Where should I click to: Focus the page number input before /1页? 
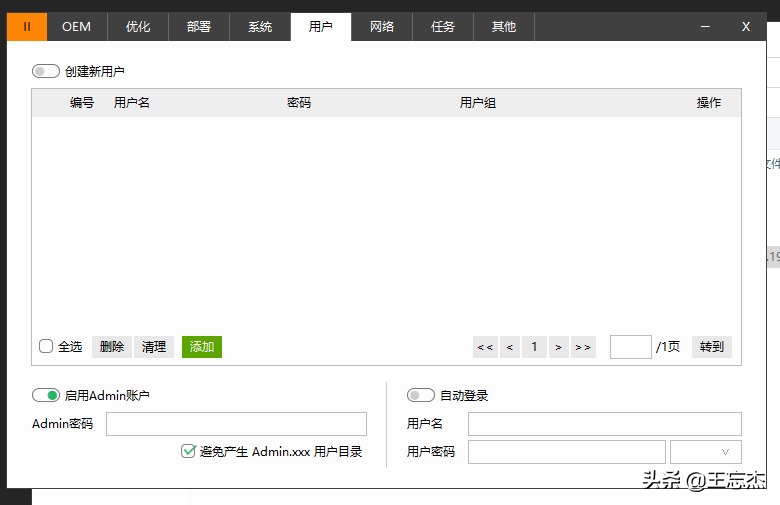[631, 347]
